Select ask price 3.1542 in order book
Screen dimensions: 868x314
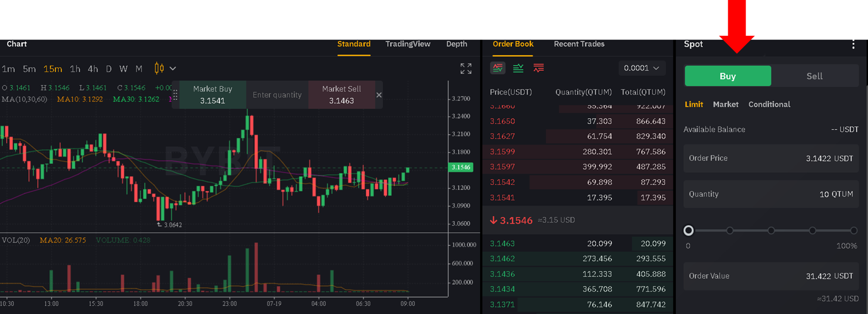pos(502,182)
